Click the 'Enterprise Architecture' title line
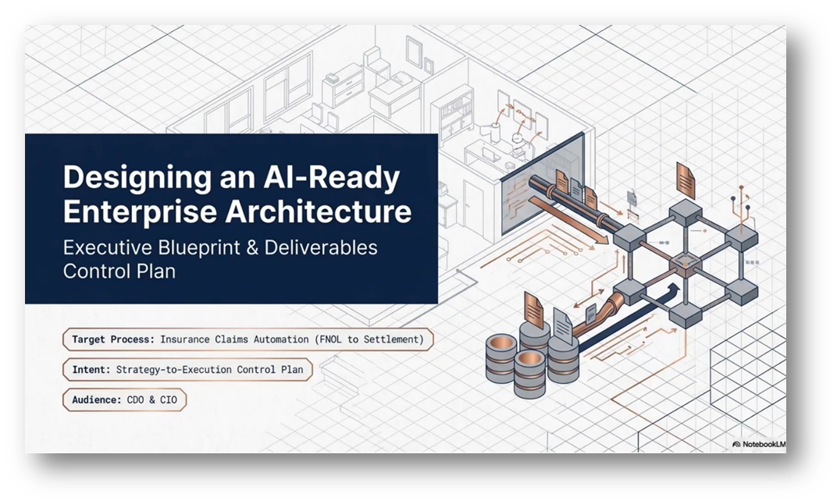Image resolution: width=837 pixels, height=504 pixels. click(237, 211)
